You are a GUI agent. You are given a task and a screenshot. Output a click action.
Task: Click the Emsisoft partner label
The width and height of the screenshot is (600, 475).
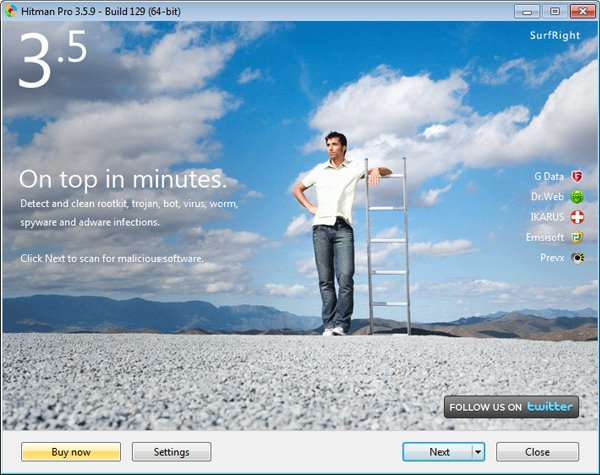point(545,237)
